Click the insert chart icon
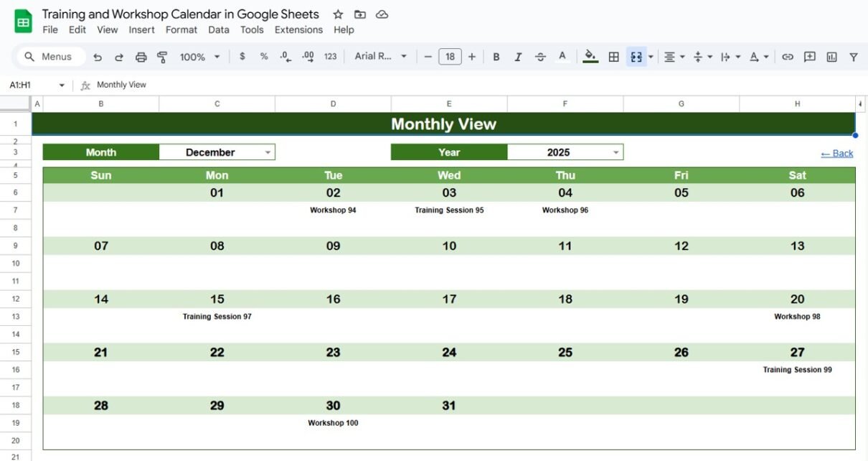Screen dimensions: 868x461 tap(832, 57)
